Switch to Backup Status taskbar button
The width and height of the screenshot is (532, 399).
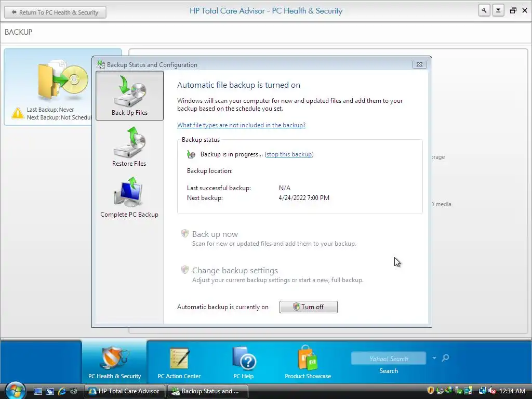[208, 391]
